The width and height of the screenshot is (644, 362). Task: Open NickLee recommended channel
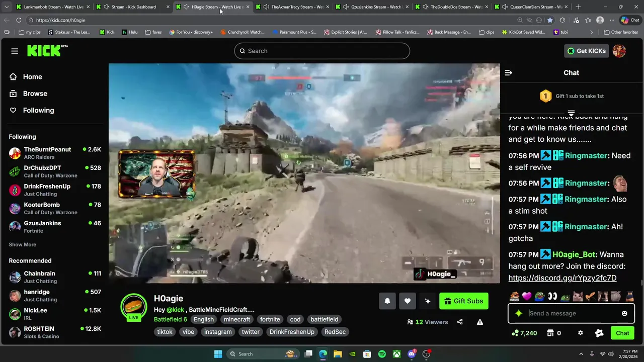click(54, 314)
